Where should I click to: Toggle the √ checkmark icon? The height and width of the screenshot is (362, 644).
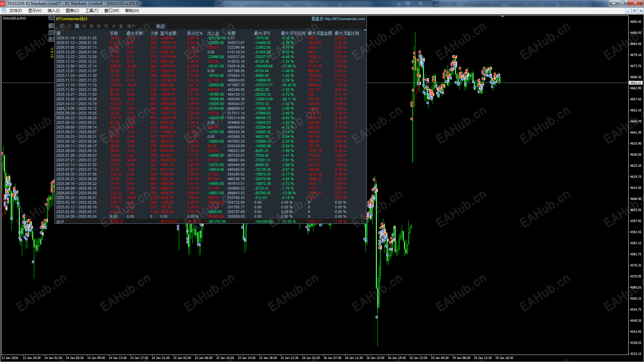pyautogui.click(x=51, y=39)
